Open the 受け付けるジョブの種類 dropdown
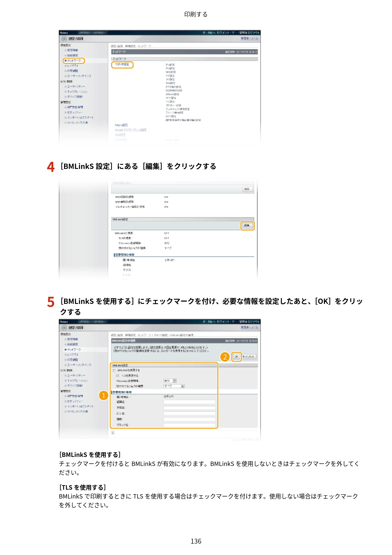 tap(174, 386)
